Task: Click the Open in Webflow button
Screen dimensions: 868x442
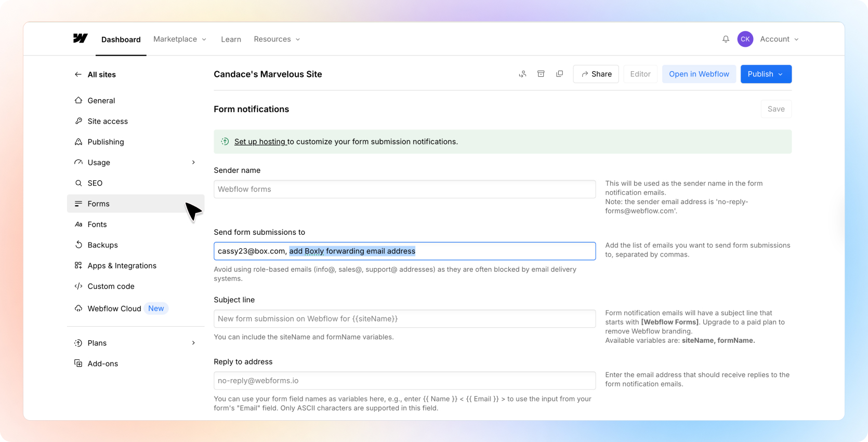Action: tap(699, 74)
